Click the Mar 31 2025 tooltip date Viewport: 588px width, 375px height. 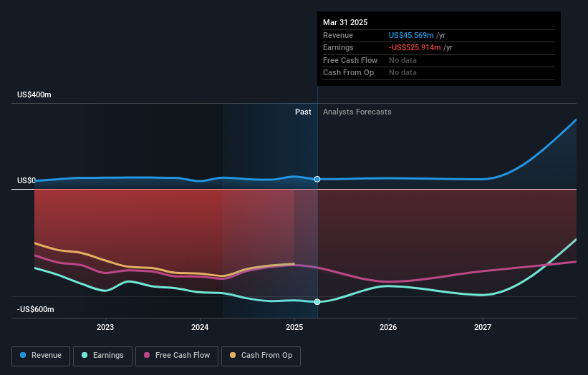coord(345,22)
